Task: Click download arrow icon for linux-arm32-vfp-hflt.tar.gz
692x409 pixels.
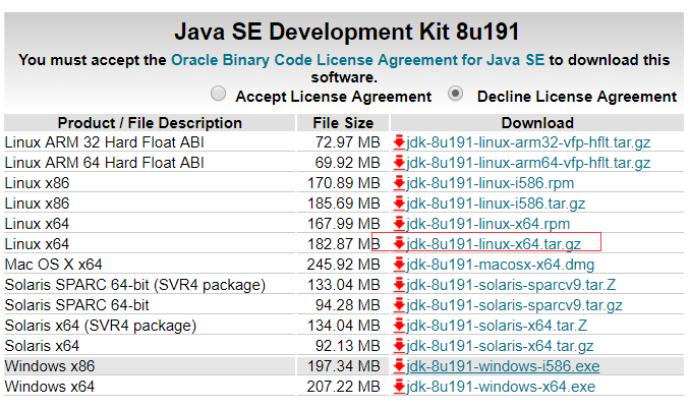Action: (399, 143)
